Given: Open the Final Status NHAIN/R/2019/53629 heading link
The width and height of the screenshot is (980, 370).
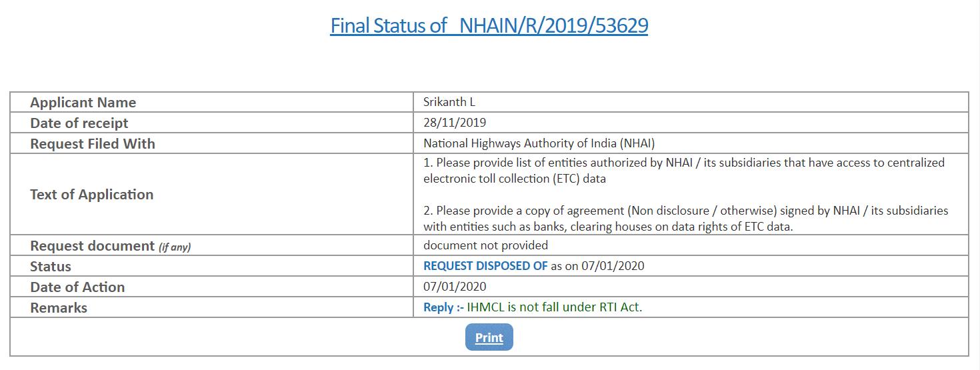Looking at the screenshot, I should [x=489, y=26].
